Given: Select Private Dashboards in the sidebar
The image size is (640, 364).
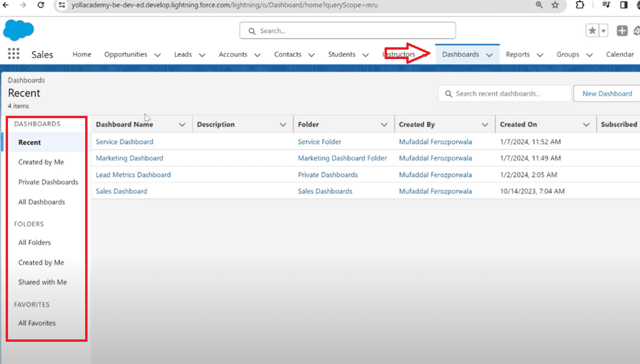Looking at the screenshot, I should point(48,182).
